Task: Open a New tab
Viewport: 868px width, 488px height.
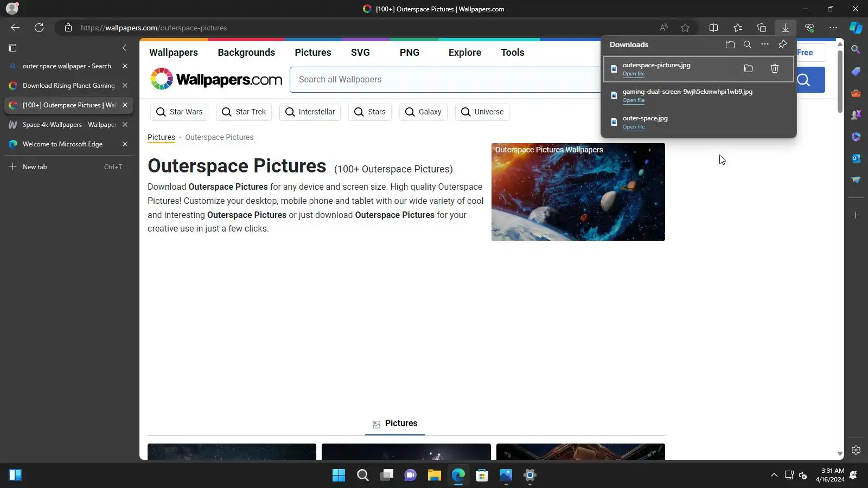Action: 68,167
